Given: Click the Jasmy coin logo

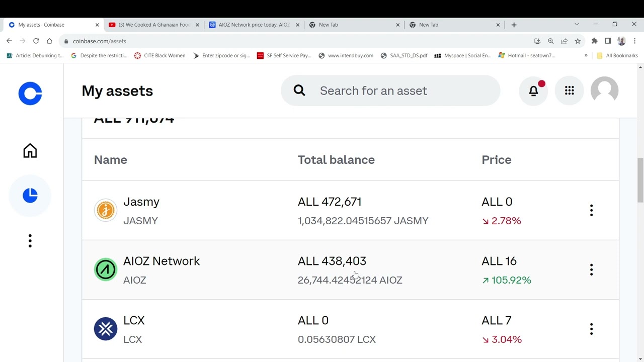Looking at the screenshot, I should pos(106,211).
